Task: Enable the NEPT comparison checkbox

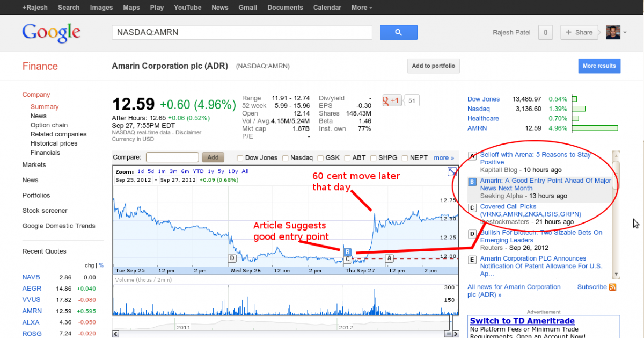Action: tap(405, 158)
